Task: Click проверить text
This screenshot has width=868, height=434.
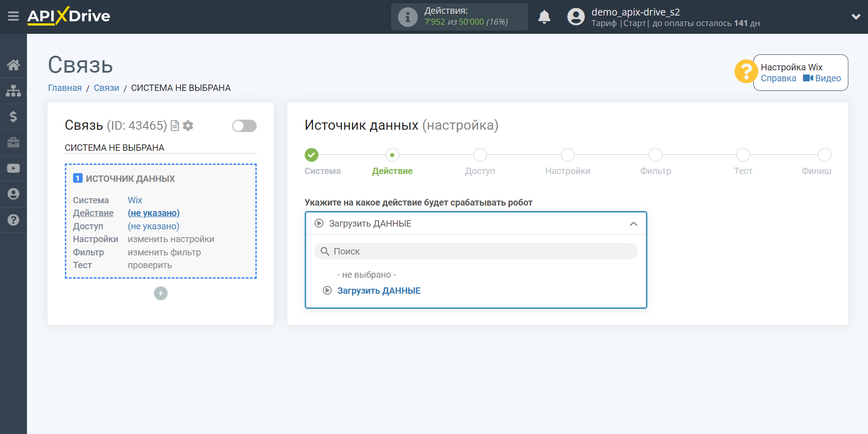Action: 150,265
